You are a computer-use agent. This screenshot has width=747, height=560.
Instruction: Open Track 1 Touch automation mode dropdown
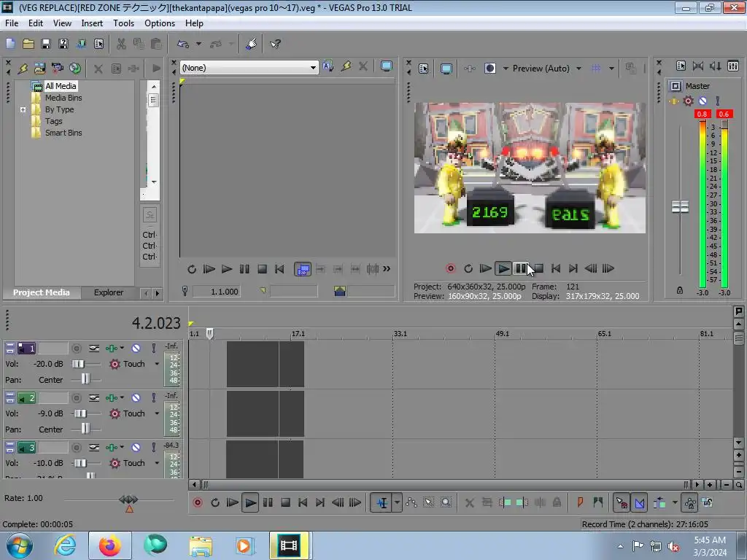coord(157,365)
